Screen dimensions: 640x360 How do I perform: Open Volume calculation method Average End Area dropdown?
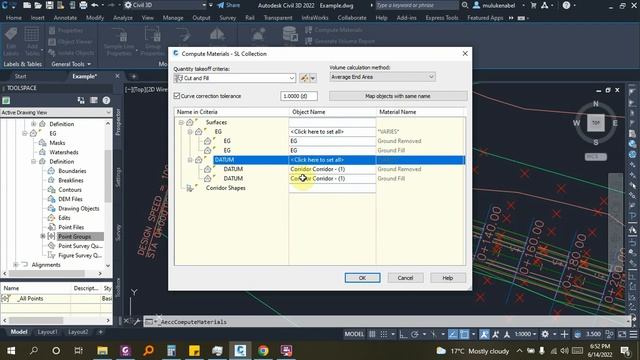[382, 77]
